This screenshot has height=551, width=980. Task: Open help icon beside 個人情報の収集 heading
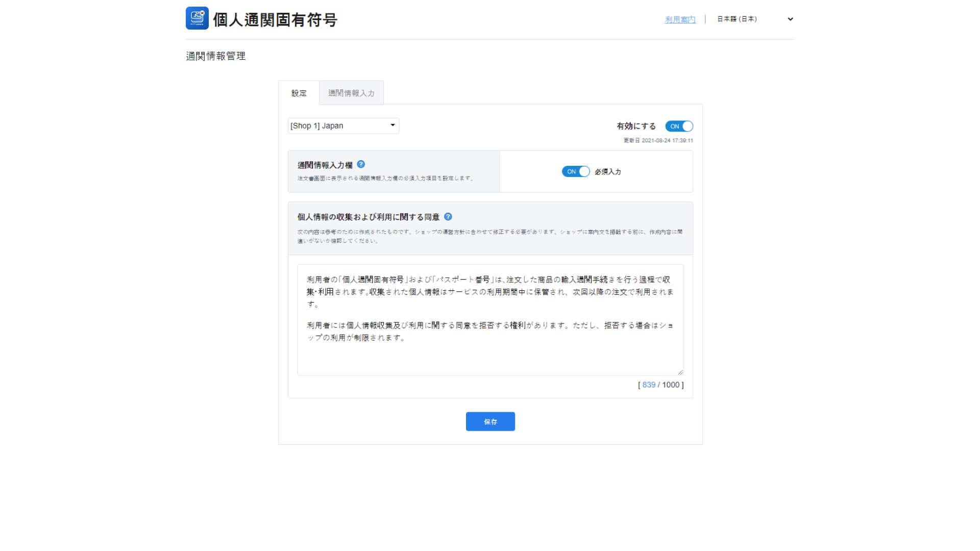pos(448,217)
